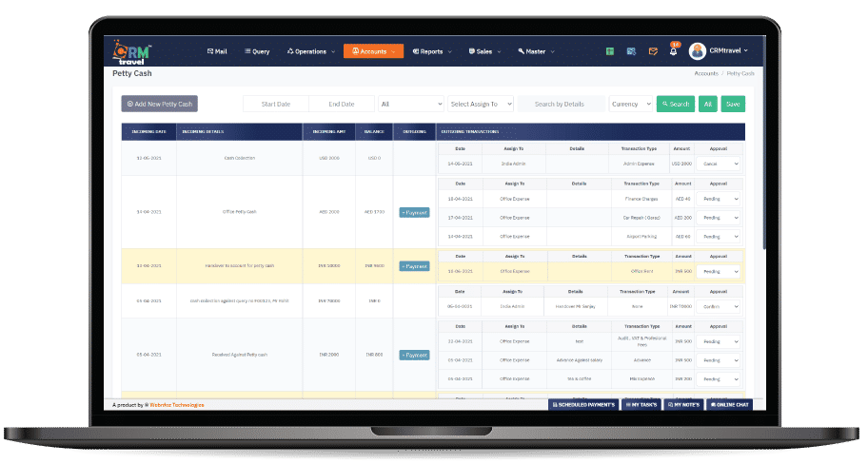Click the vertical page scrollbar
Viewport: 868px width, 464px height.
[764, 144]
